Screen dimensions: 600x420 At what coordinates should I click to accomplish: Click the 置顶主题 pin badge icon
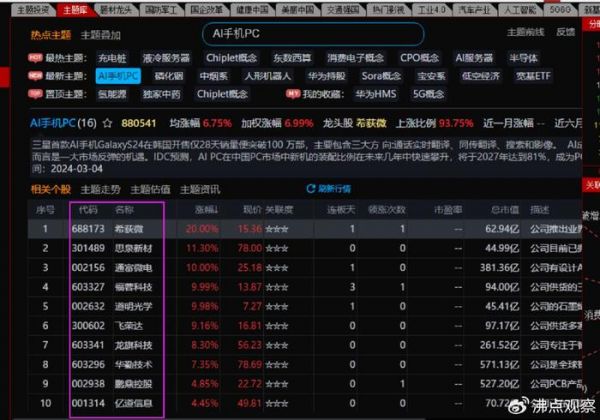point(36,93)
